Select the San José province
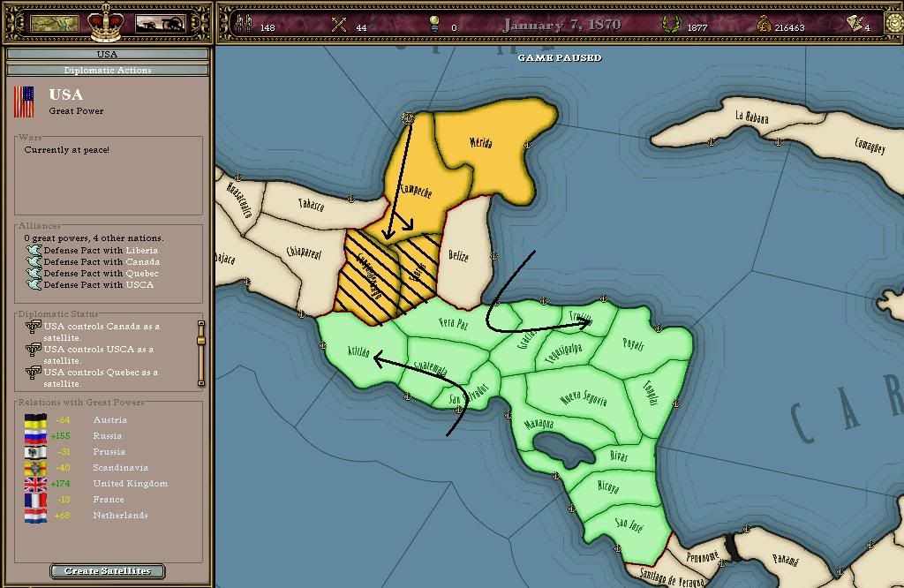The image size is (904, 588). point(629,524)
